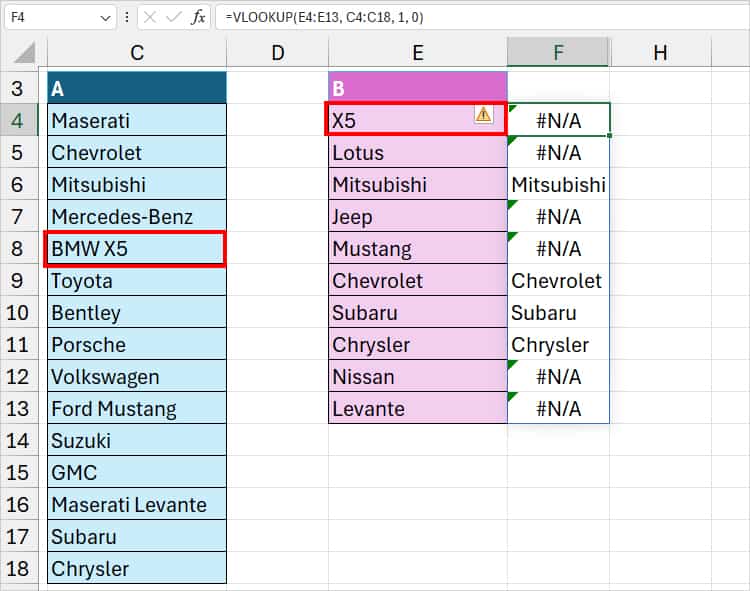Screen dimensions: 750x591
Task: Select row 4 header
Action: click(x=19, y=120)
